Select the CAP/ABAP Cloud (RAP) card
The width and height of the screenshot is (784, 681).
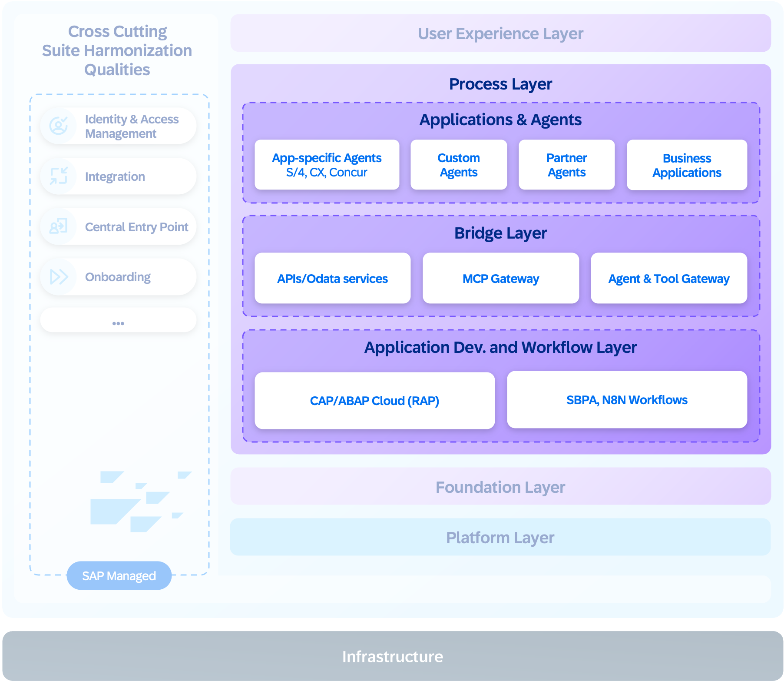pyautogui.click(x=375, y=401)
